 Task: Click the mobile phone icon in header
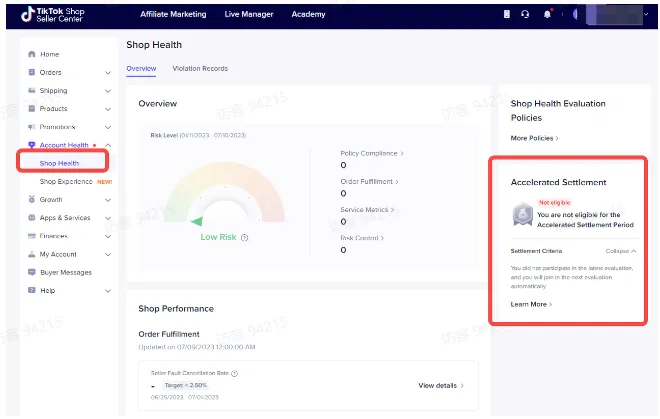pos(507,14)
